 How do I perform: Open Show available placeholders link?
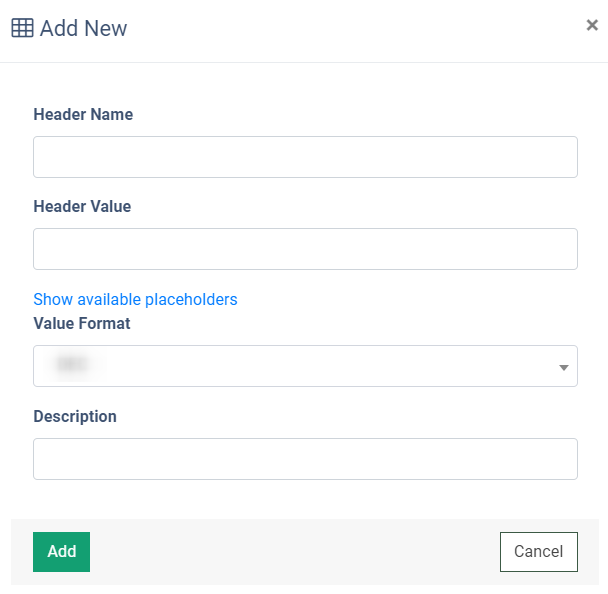135,299
